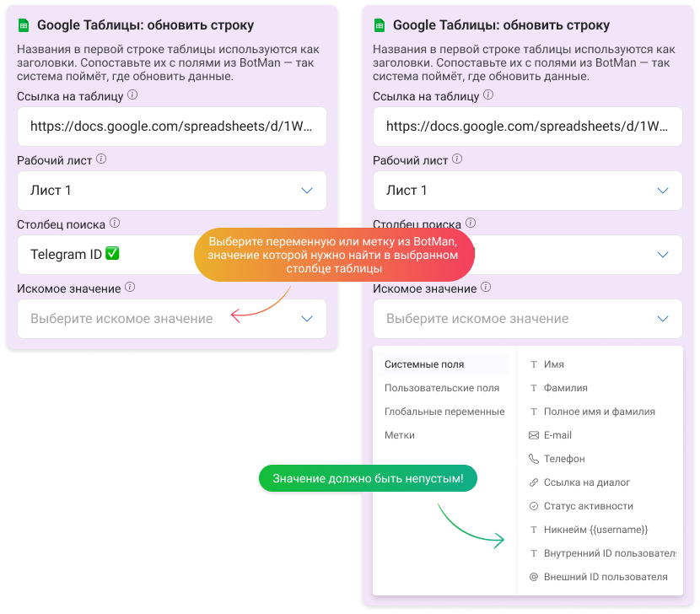700x614 pixels.
Task: Select Системные поля category
Action: tap(444, 364)
